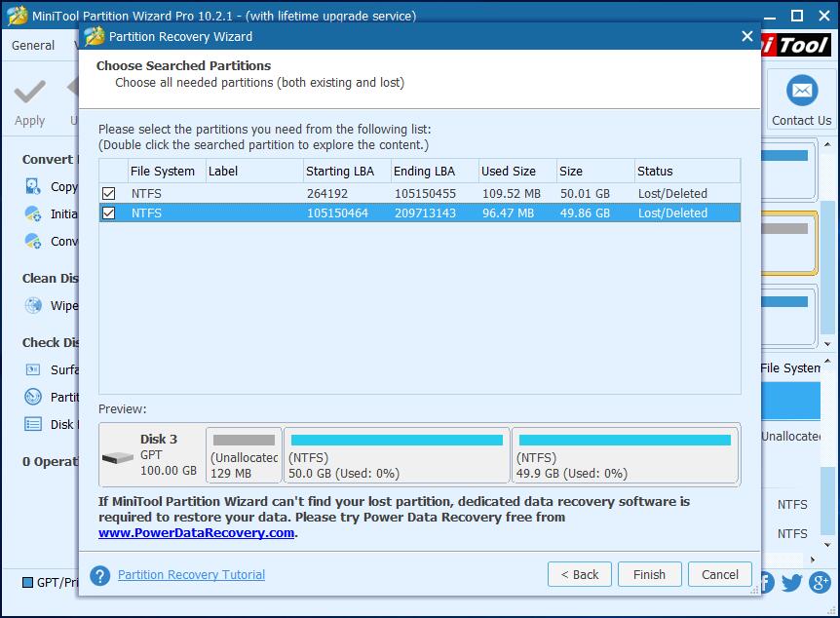Screen dimensions: 840x618
Task: Click the Surface test icon in sidebar
Action: point(34,370)
